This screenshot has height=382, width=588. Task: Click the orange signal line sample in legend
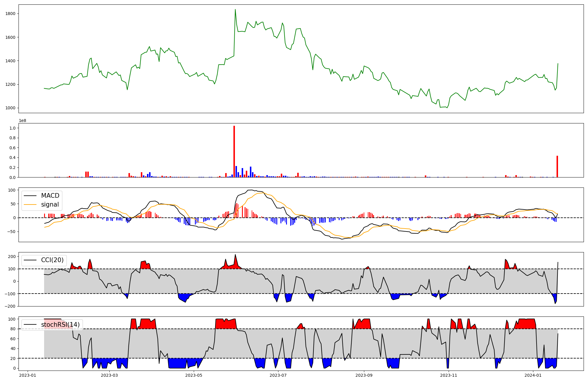click(30, 205)
